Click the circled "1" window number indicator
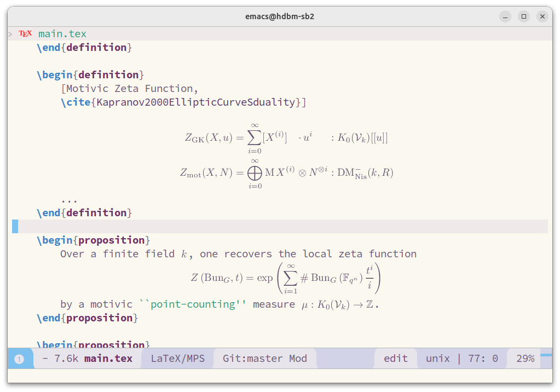 tap(20, 358)
